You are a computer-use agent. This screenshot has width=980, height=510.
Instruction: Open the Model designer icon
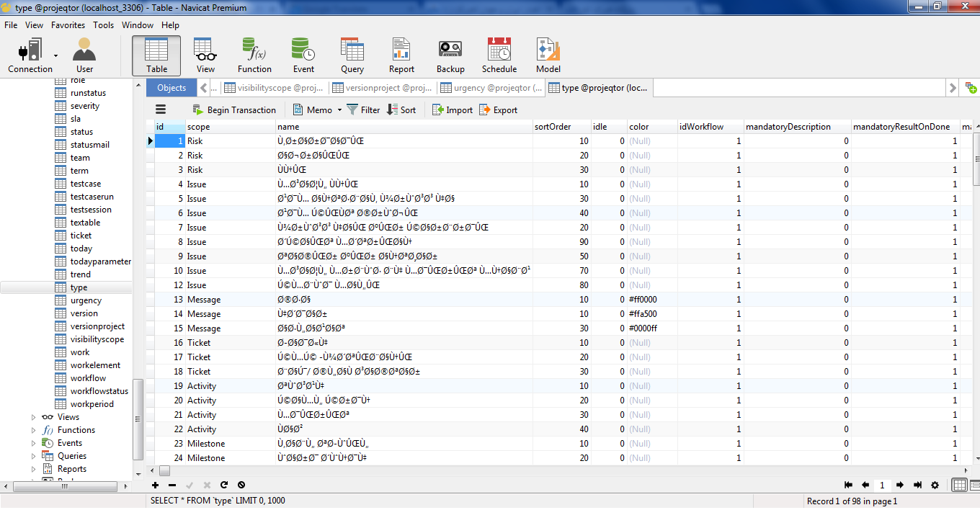tap(548, 56)
